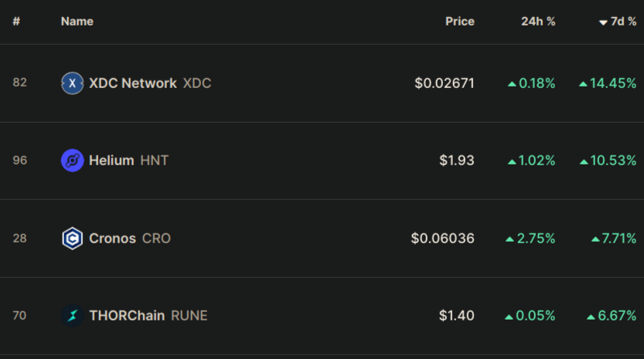Open the Cronos coin page

point(112,239)
